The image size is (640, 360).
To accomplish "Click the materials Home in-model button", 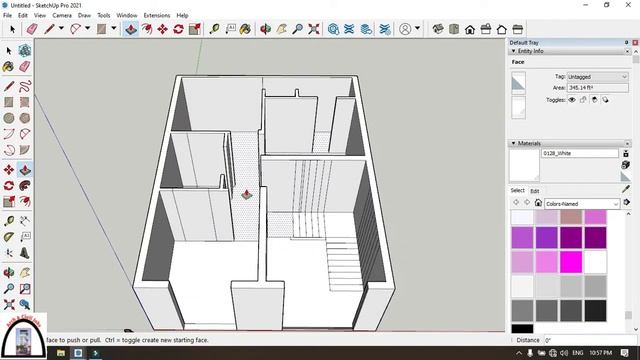I will [x=538, y=203].
